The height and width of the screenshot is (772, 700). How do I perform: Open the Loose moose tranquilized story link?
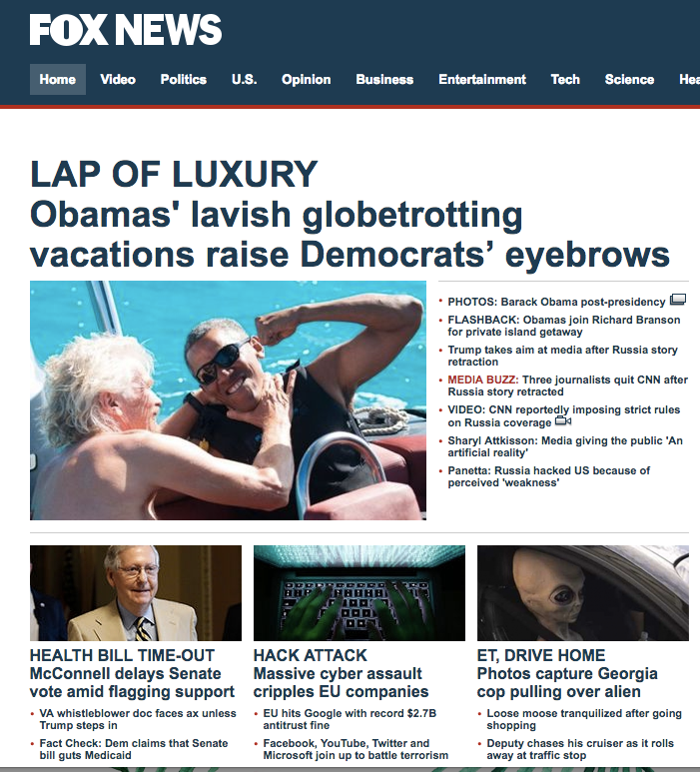584,719
